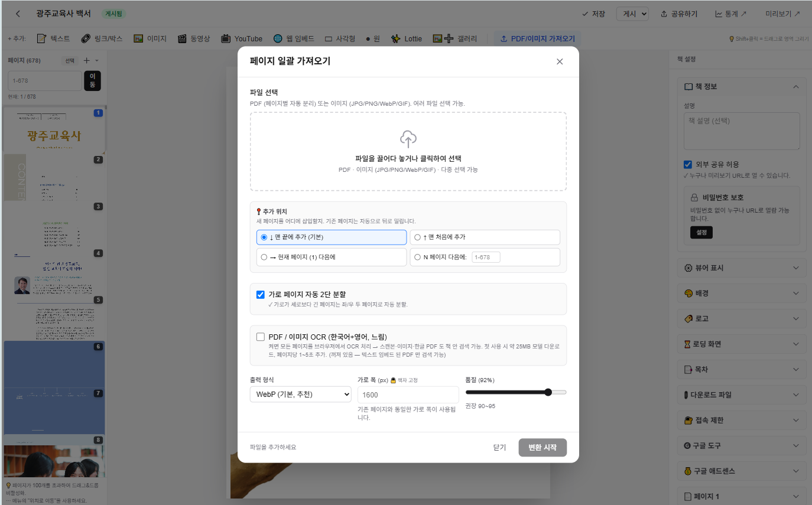Open the 게시 publish dropdown

[632, 14]
